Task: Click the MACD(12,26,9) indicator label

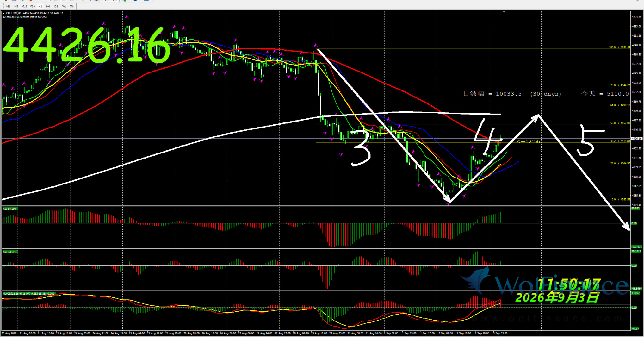Action: 29,294
